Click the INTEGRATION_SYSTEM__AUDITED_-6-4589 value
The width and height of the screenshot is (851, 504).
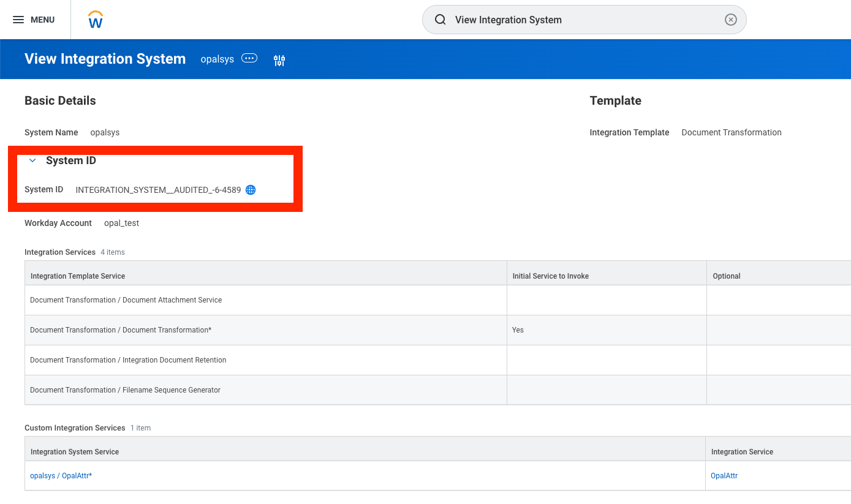click(x=158, y=190)
